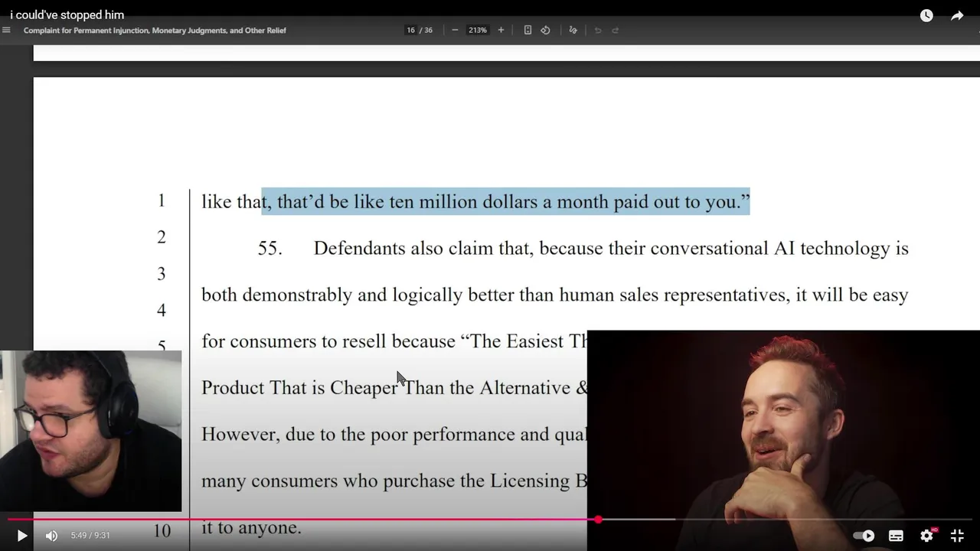Click the page number field showing 16
980x551 pixels.
click(x=410, y=30)
